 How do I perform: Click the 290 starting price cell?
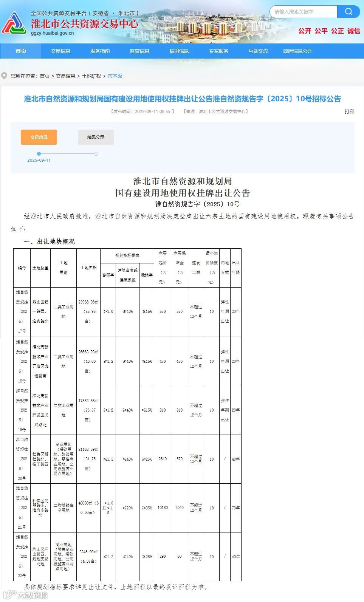click(x=163, y=557)
